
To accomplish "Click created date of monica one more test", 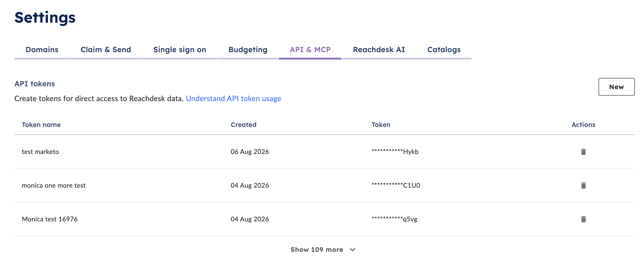I will pos(249,185).
